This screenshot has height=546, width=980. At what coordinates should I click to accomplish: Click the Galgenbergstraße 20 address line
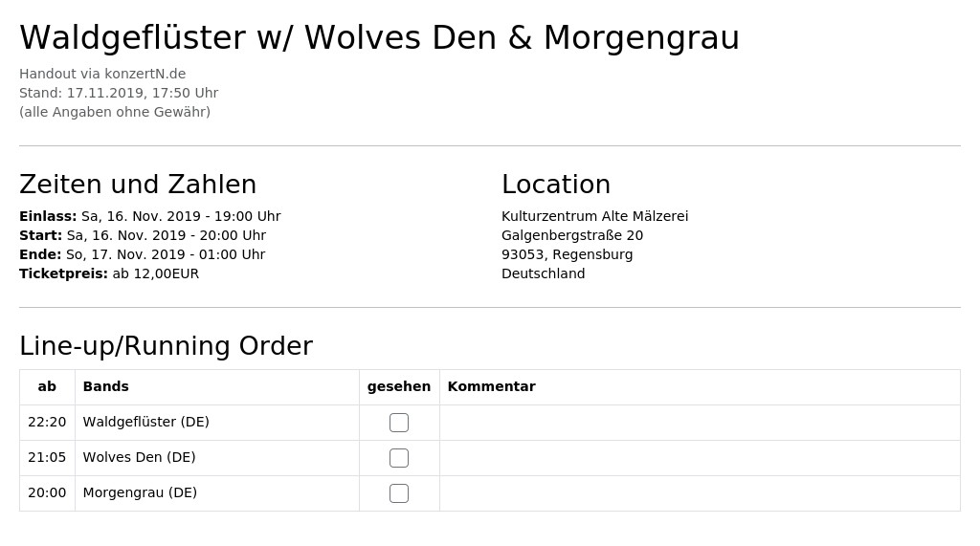pyautogui.click(x=572, y=235)
